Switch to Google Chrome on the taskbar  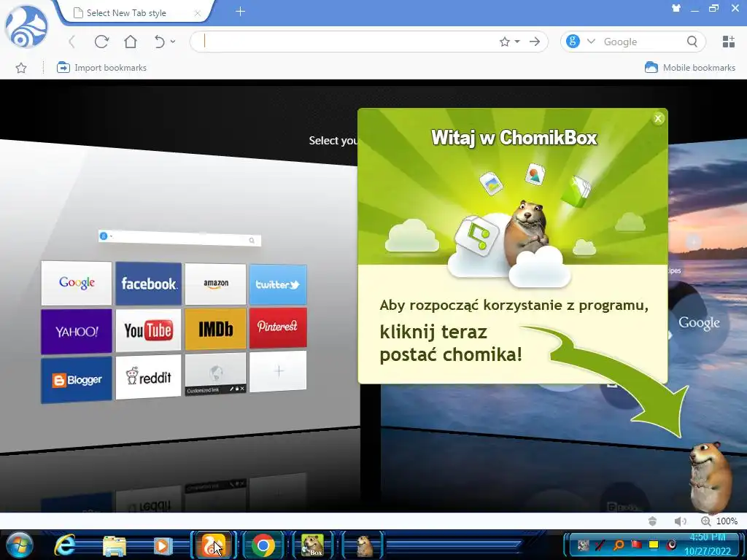263,545
